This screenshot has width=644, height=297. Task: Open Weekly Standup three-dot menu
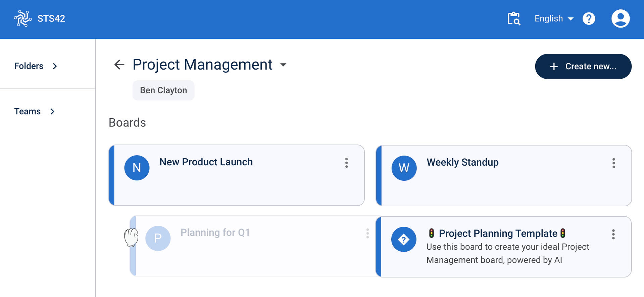613,163
